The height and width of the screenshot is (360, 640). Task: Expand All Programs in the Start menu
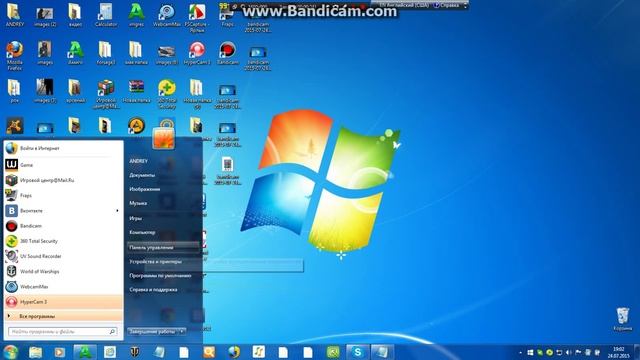click(x=63, y=316)
